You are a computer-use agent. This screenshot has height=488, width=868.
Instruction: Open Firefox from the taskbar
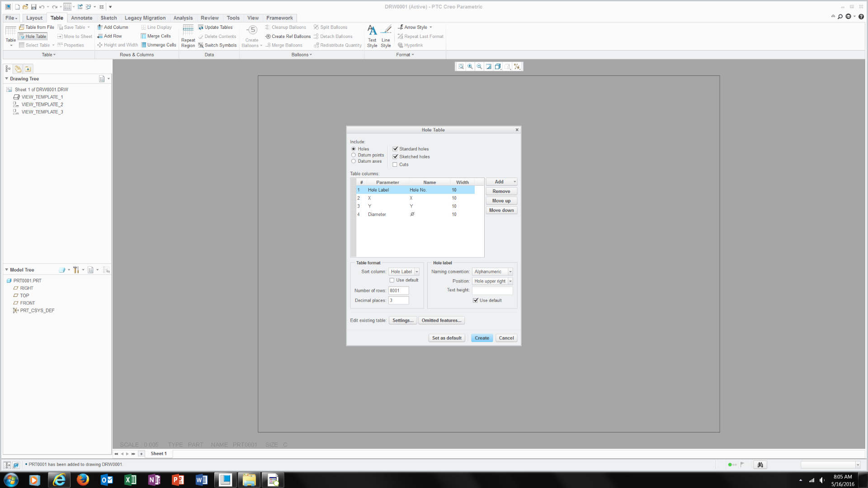pos(83,479)
